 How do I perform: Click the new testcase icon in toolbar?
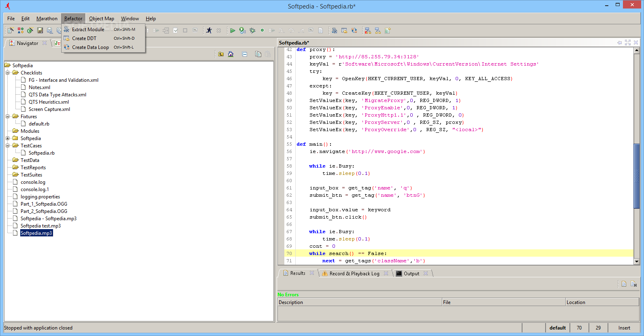click(11, 30)
